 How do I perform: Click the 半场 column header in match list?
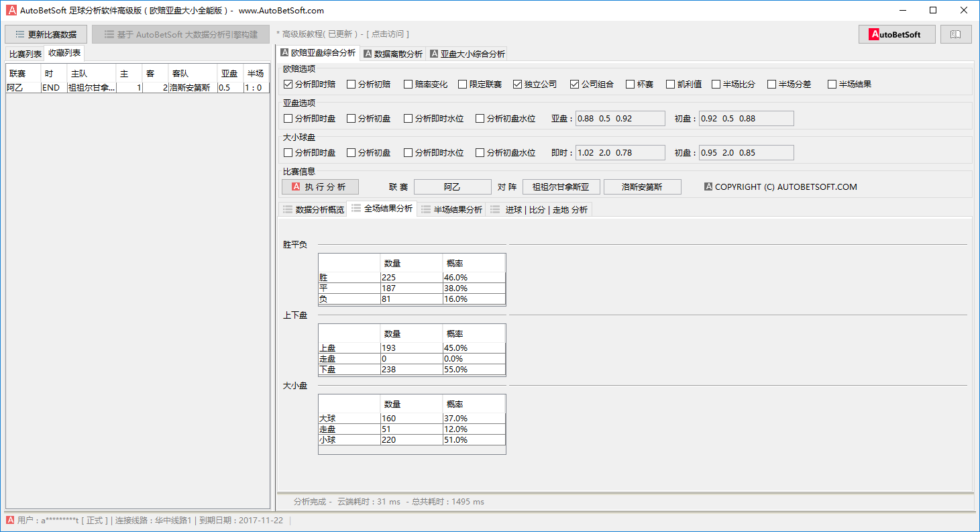coord(256,74)
